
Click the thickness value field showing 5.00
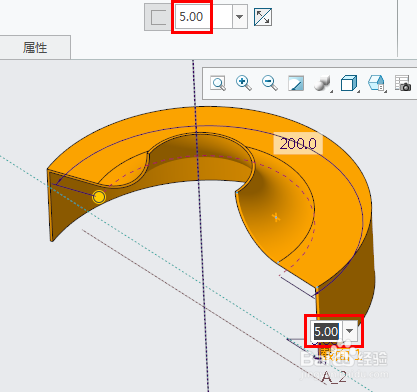point(203,17)
